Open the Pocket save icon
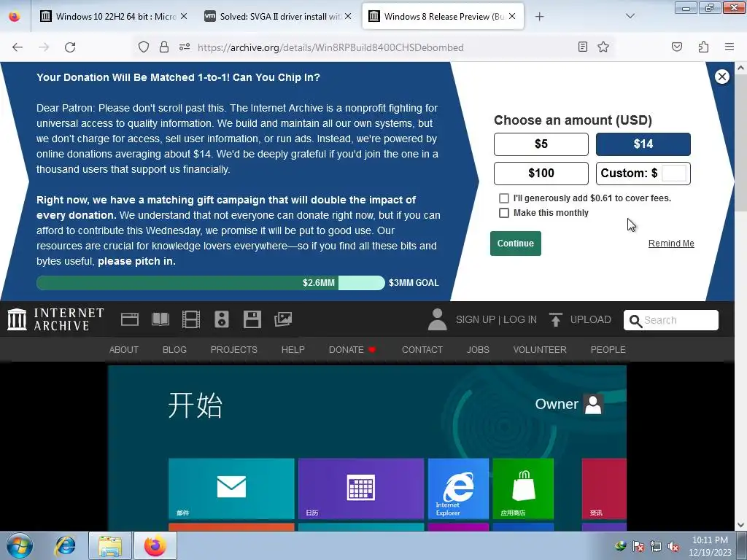The width and height of the screenshot is (747, 560). pos(677,47)
